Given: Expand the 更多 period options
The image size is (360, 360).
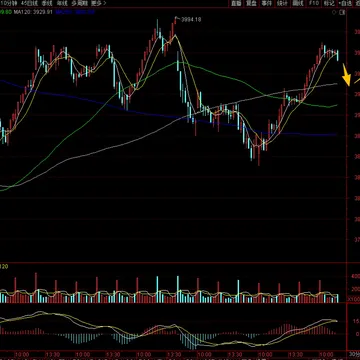Looking at the screenshot, I should pos(99,3).
